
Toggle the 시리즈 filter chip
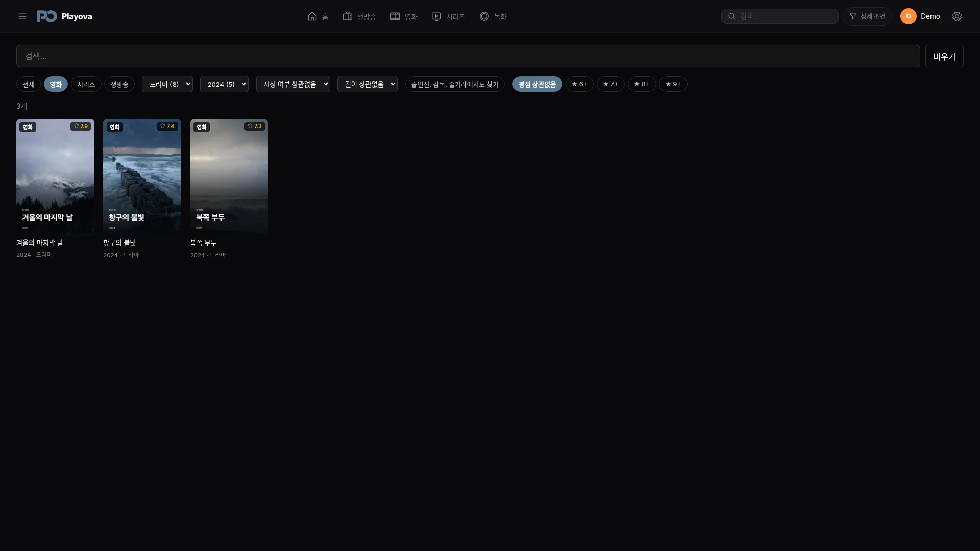click(86, 84)
